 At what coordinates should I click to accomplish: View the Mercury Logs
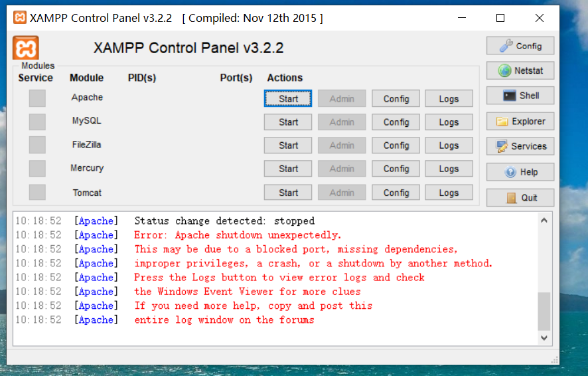pyautogui.click(x=449, y=169)
